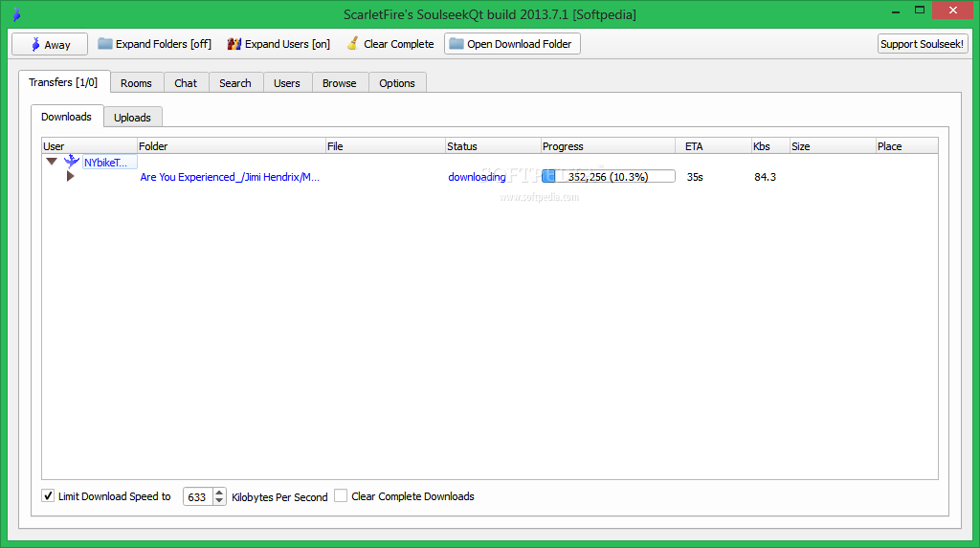The image size is (980, 548).
Task: Increase download speed limit with up arrow
Action: point(219,493)
